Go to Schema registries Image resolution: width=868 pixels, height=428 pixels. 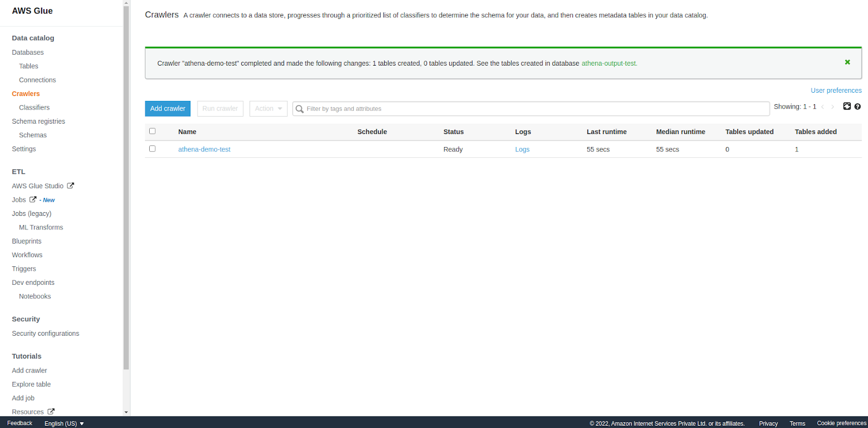pos(39,122)
